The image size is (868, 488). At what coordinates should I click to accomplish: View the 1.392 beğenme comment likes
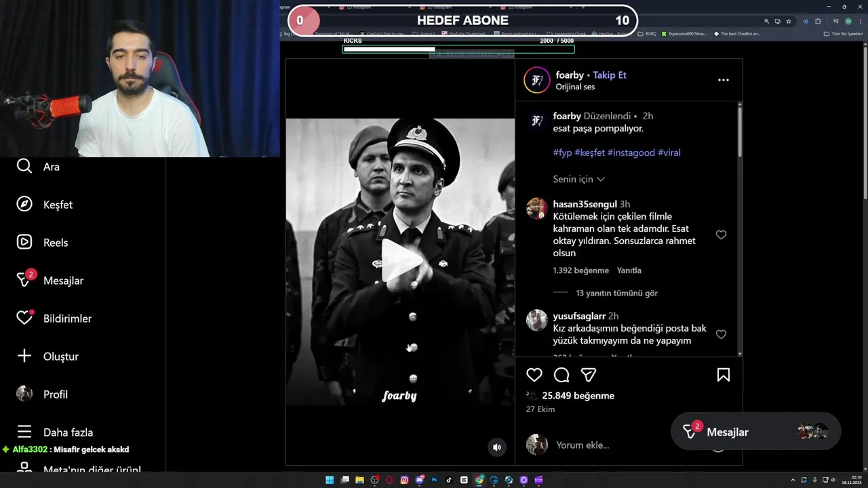(580, 270)
